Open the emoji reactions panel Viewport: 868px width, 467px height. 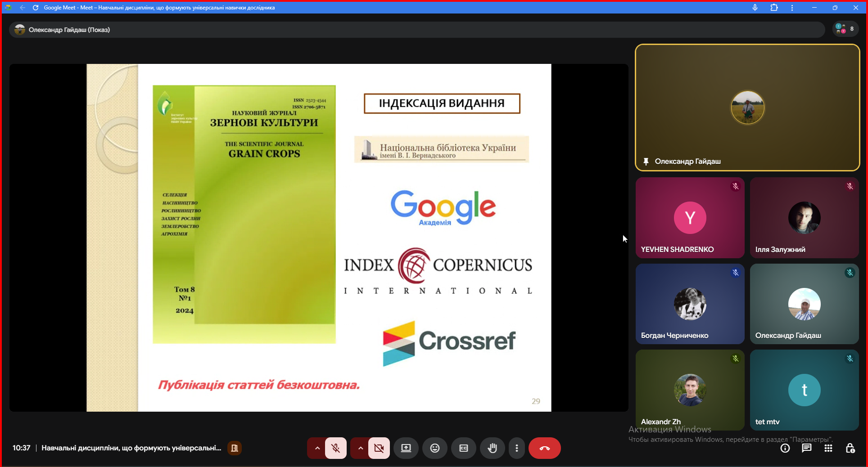point(435,448)
